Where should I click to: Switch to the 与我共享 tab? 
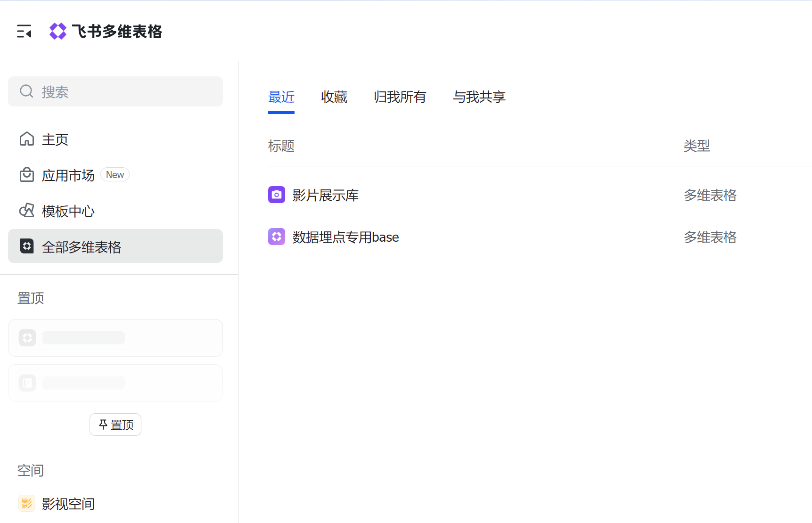[479, 97]
